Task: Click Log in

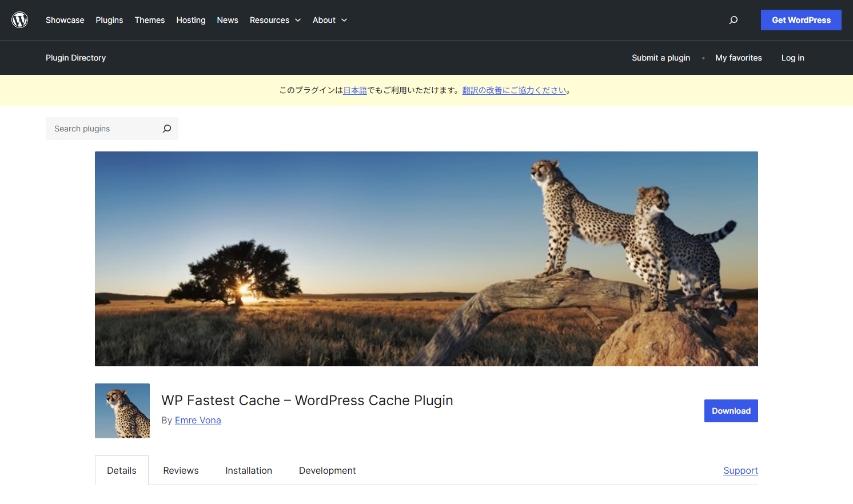Action: tap(793, 58)
